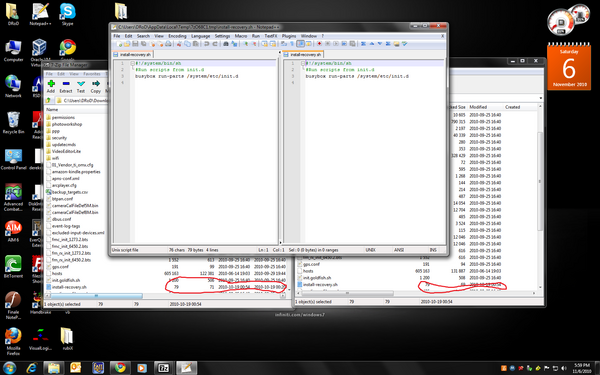This screenshot has height=375, width=600.
Task: Select the permissions folder in 7-Zip list
Action: pyautogui.click(x=63, y=117)
